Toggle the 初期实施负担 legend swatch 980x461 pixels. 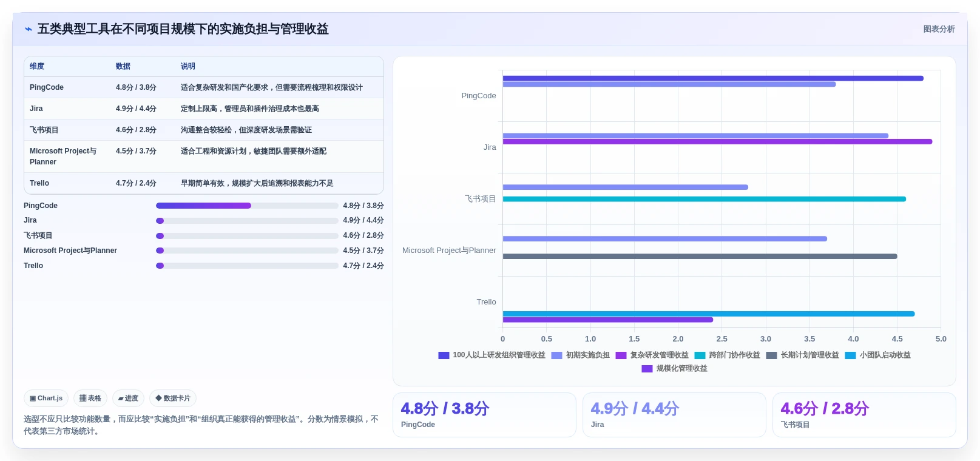pyautogui.click(x=556, y=355)
